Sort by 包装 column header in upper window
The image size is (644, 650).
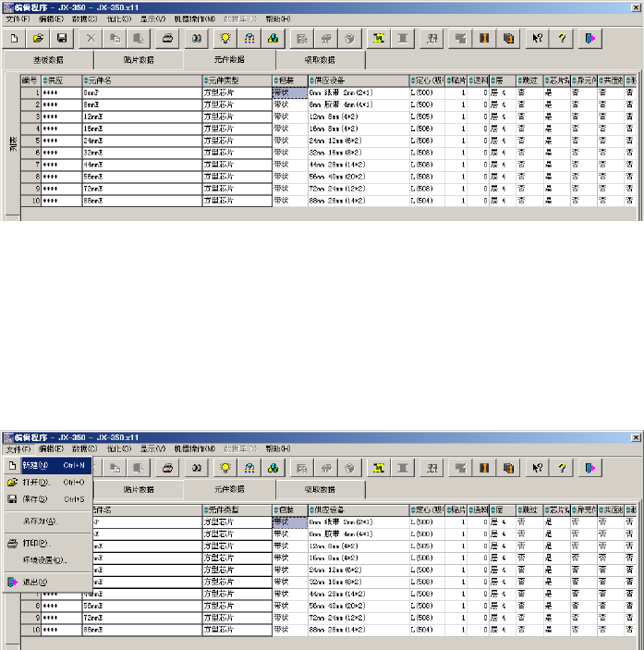290,80
